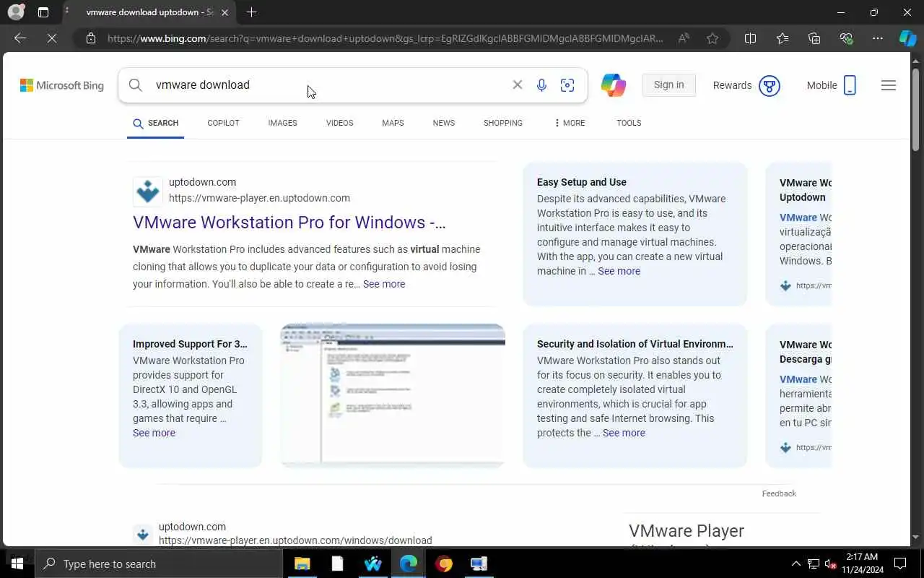Image resolution: width=924 pixels, height=578 pixels.
Task: Open the TOOLS option
Action: point(629,123)
